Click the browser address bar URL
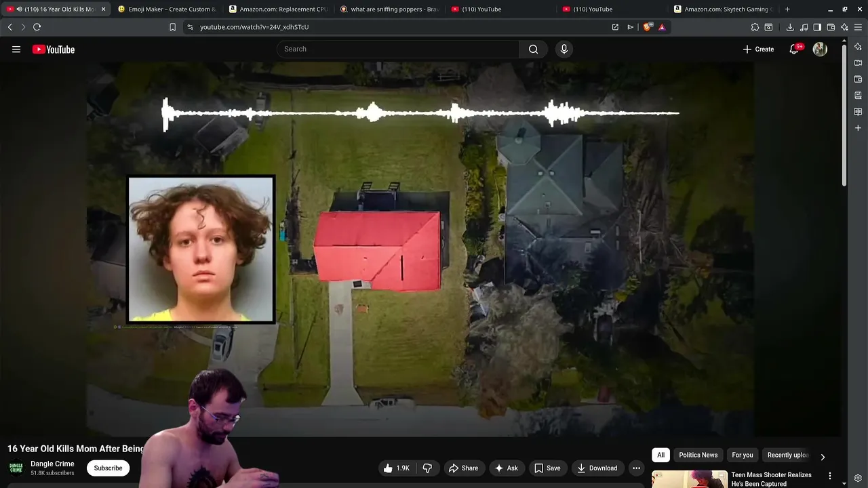 (254, 27)
